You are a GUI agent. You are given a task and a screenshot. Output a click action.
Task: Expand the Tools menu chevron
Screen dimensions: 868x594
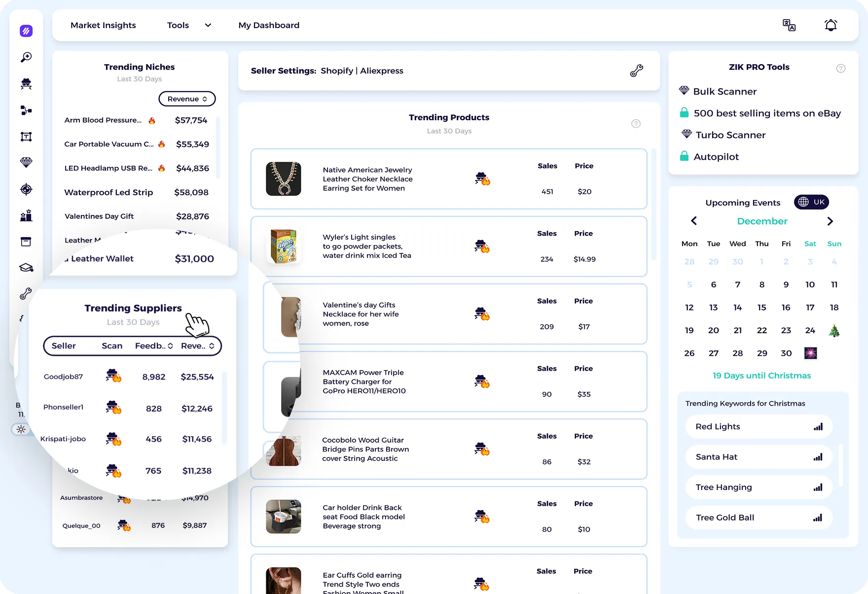click(208, 25)
